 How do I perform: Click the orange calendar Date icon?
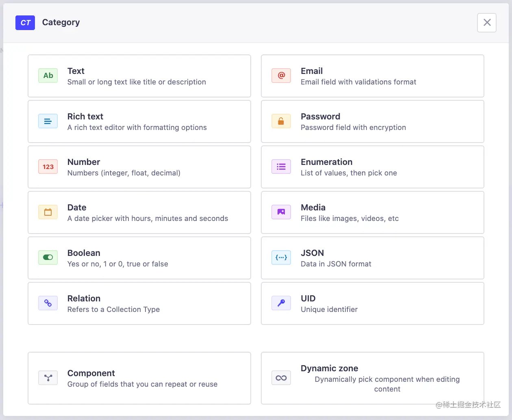(48, 212)
